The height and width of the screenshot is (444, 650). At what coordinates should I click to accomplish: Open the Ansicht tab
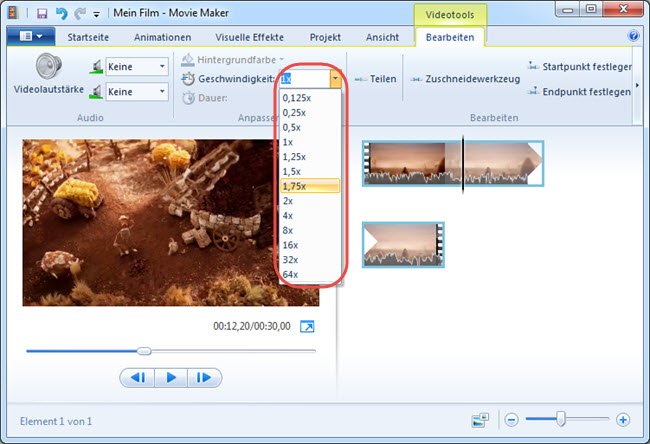[x=382, y=37]
